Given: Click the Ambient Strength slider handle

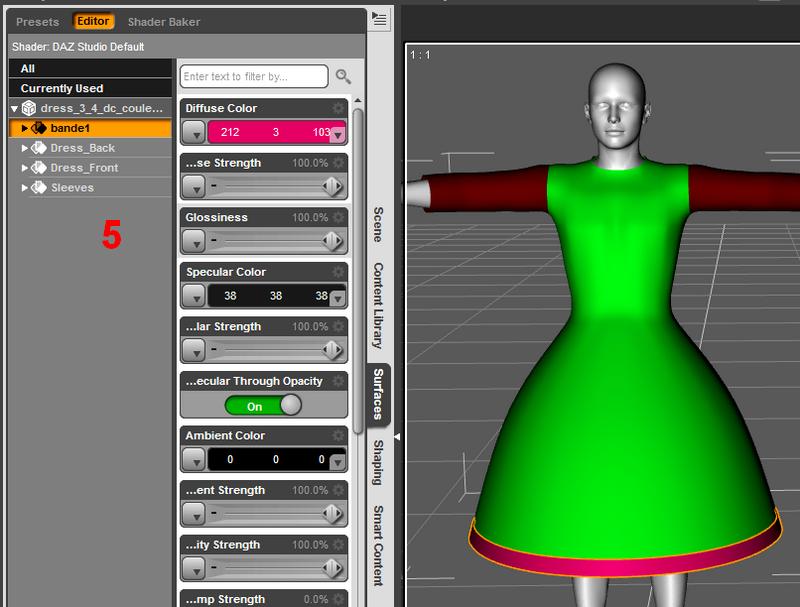Looking at the screenshot, I should pyautogui.click(x=332, y=514).
